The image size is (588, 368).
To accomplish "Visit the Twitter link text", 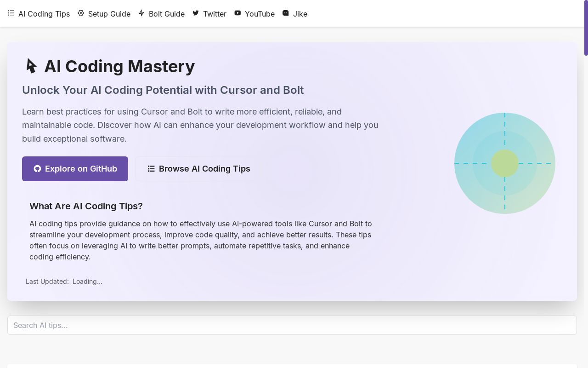I will pos(215,14).
